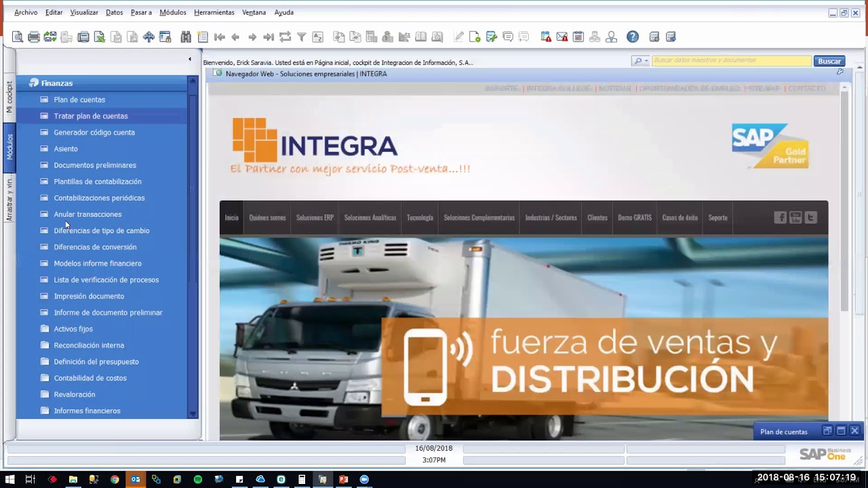Switch to the Arrastrar y vincular side tab

[9, 199]
